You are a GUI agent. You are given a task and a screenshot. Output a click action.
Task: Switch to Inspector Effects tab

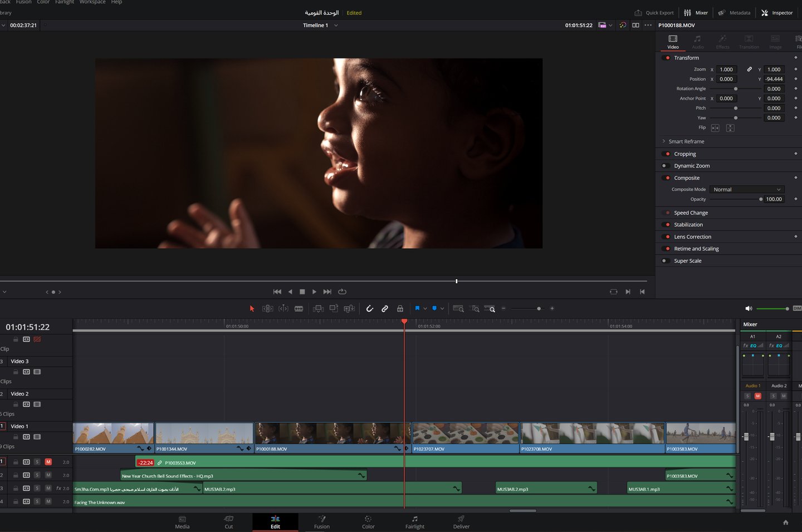[x=722, y=42]
